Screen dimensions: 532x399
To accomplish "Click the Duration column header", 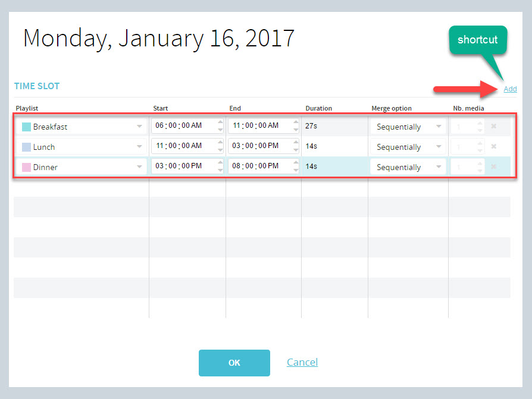I will coord(318,108).
